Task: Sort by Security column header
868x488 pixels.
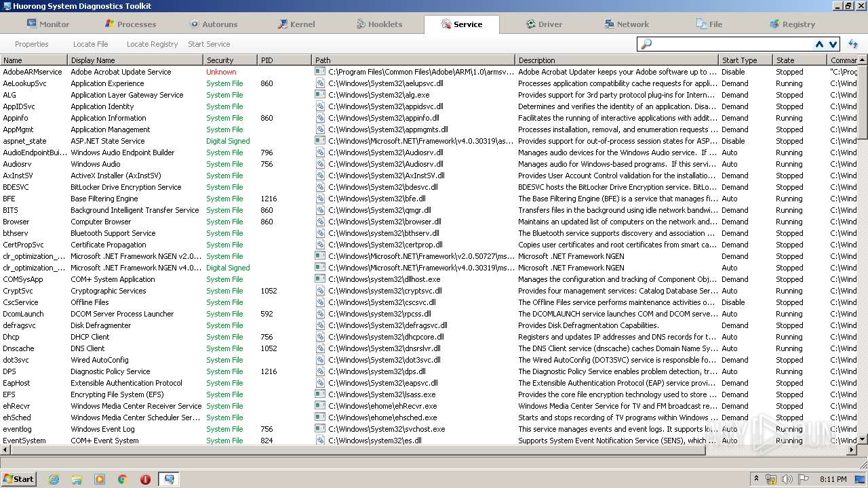Action: (x=231, y=60)
